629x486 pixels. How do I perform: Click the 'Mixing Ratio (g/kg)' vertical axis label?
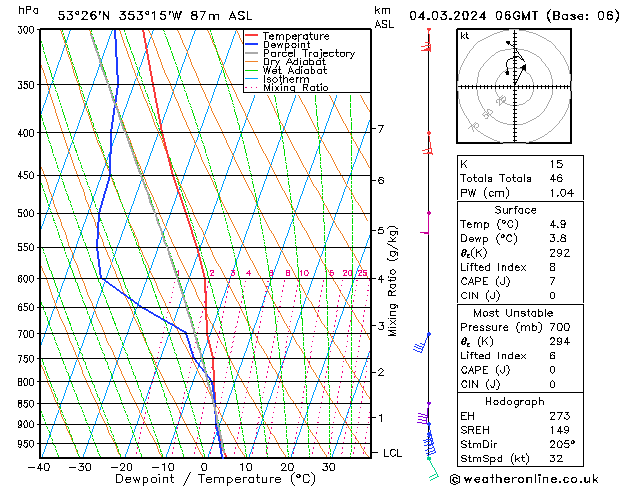[x=392, y=281]
